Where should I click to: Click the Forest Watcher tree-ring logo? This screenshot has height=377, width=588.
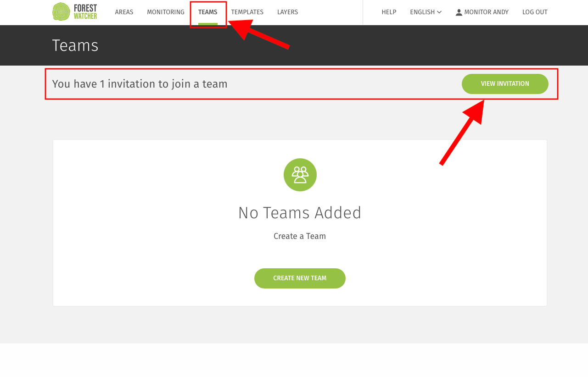(x=62, y=12)
